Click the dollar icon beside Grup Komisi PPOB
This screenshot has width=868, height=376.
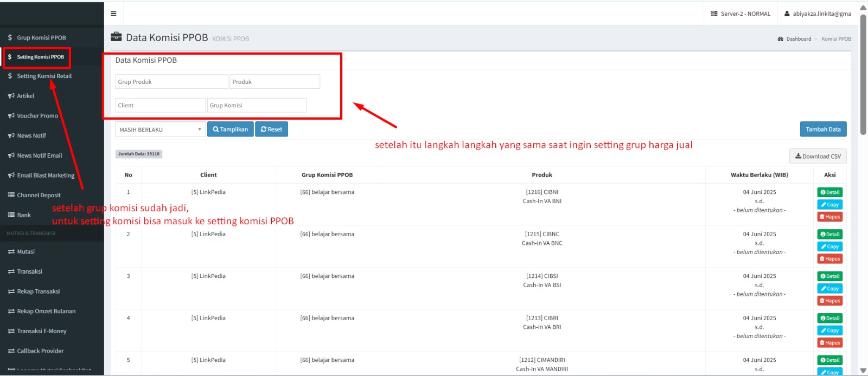10,37
